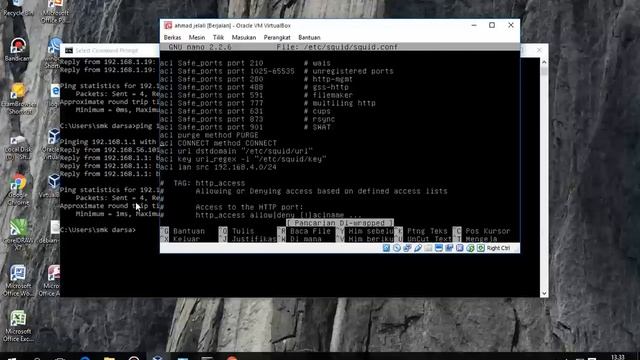Image resolution: width=640 pixels, height=360 pixels.
Task: Open the Masukan menu
Action: (x=244, y=37)
